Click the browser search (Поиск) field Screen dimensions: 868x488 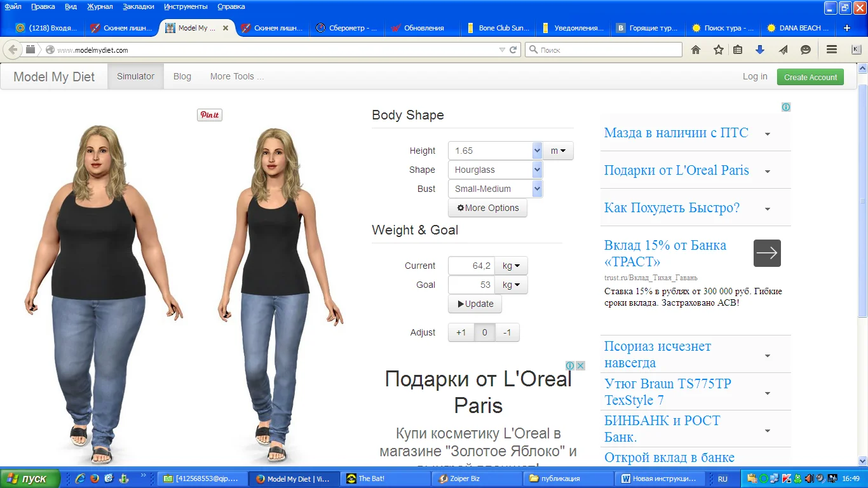coord(603,50)
